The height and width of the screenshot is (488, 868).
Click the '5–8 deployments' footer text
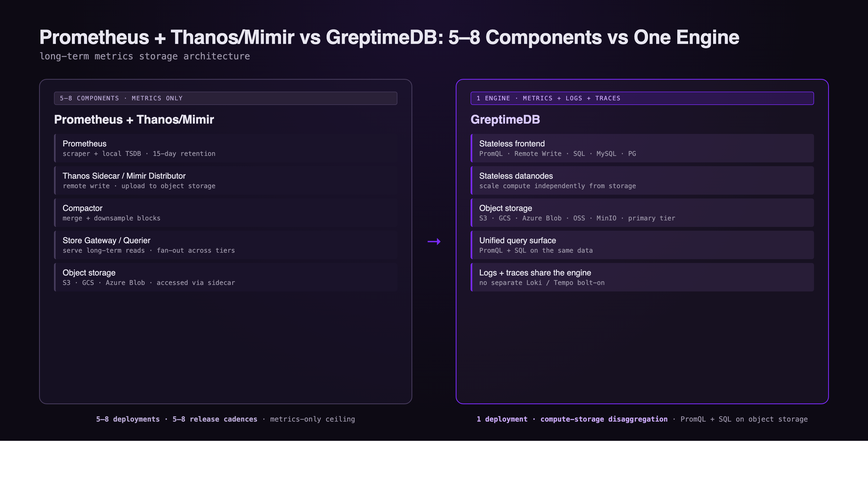(128, 419)
